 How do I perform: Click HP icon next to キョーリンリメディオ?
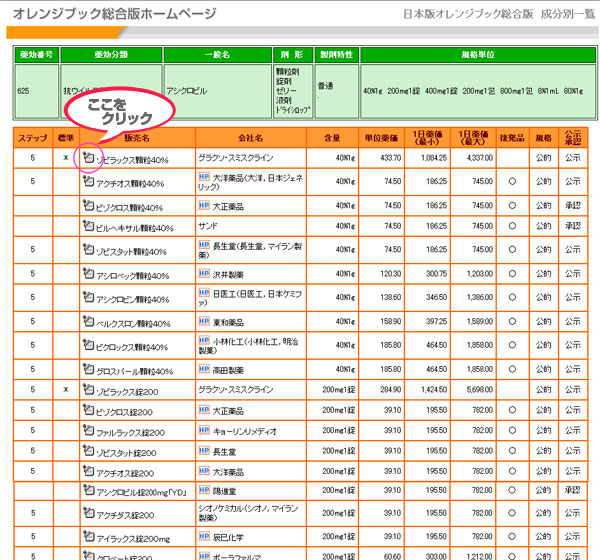(204, 430)
